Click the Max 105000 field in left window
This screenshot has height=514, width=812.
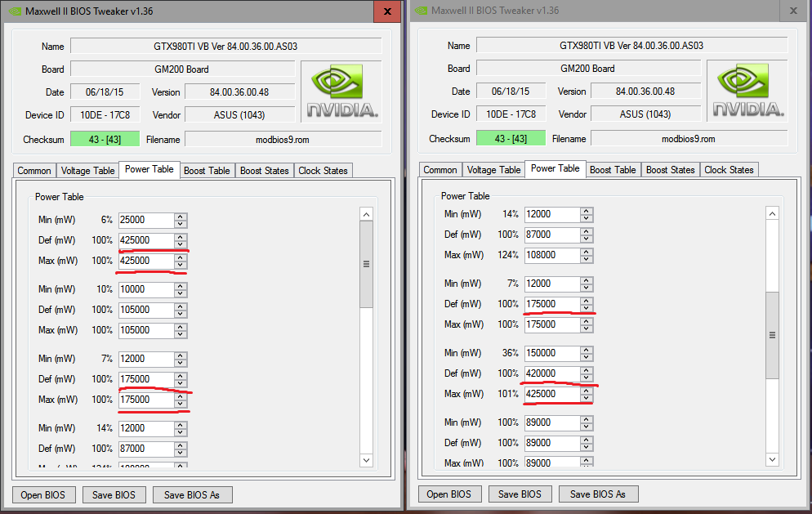click(146, 330)
